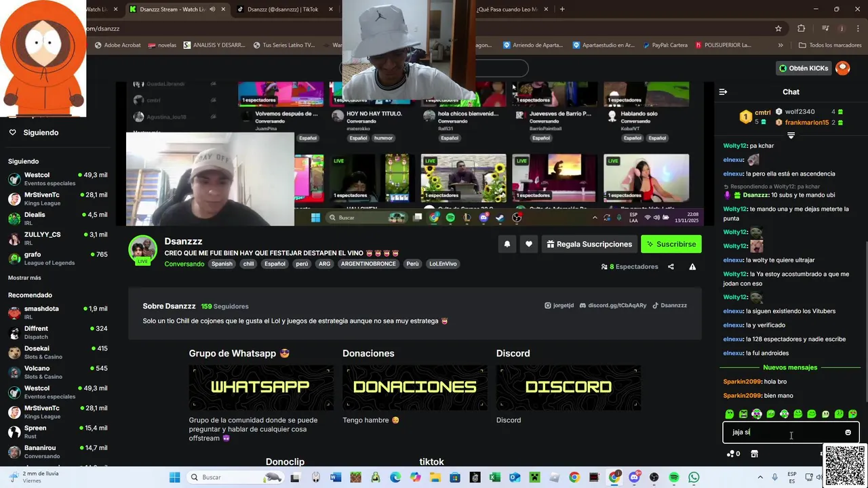Click the Nuevos mensajes divider in chat
868x488 pixels.
pyautogui.click(x=790, y=367)
